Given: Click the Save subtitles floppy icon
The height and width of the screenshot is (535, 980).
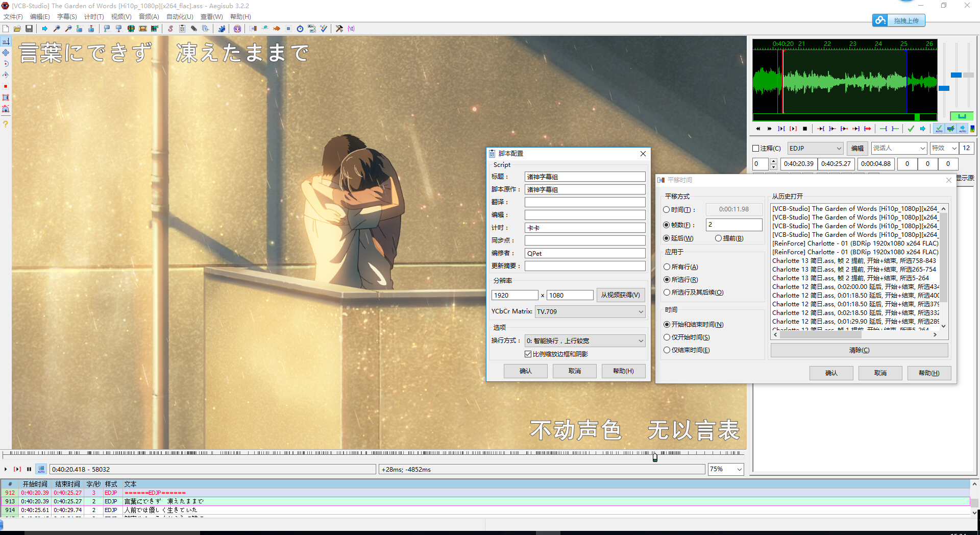Looking at the screenshot, I should tap(29, 29).
